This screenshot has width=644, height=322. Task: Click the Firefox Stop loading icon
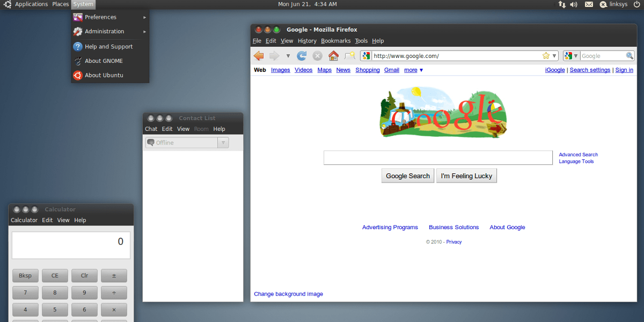[x=318, y=56]
